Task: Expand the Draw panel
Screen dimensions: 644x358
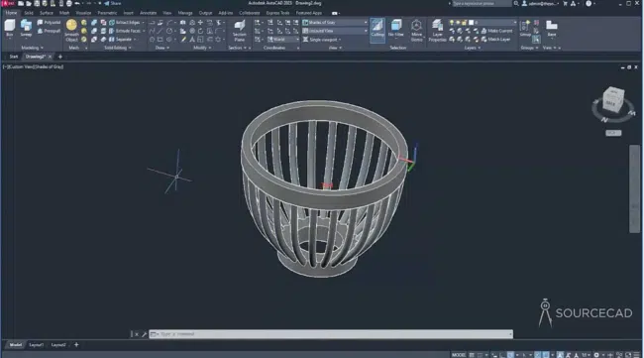Action: coord(162,48)
